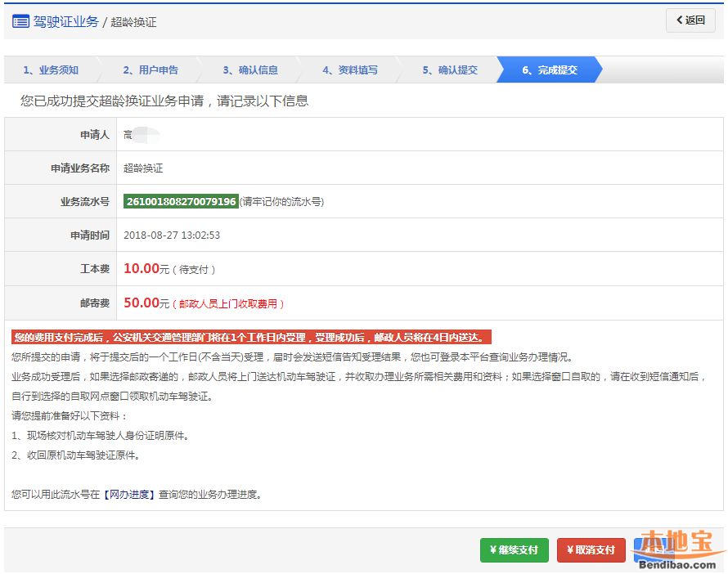Open the 网办进度 progress link
Image resolution: width=728 pixels, height=574 pixels.
tap(128, 495)
